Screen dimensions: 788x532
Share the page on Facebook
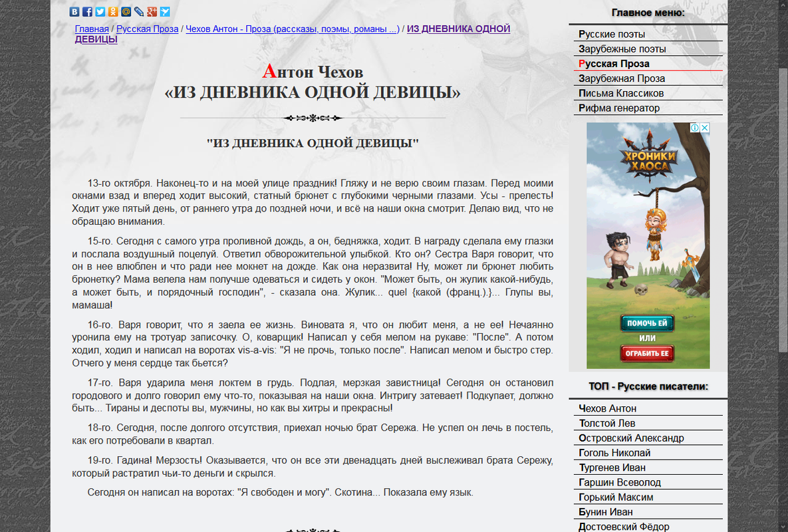87,11
